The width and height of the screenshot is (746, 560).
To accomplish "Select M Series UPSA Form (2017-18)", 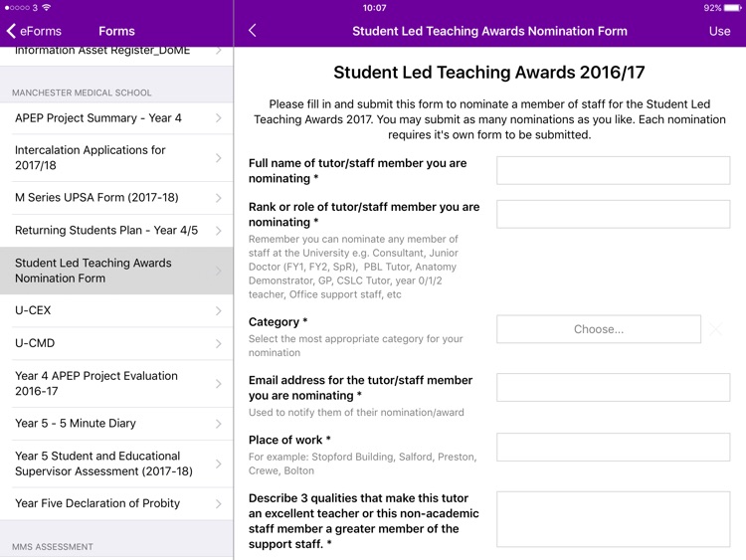I will point(116,198).
